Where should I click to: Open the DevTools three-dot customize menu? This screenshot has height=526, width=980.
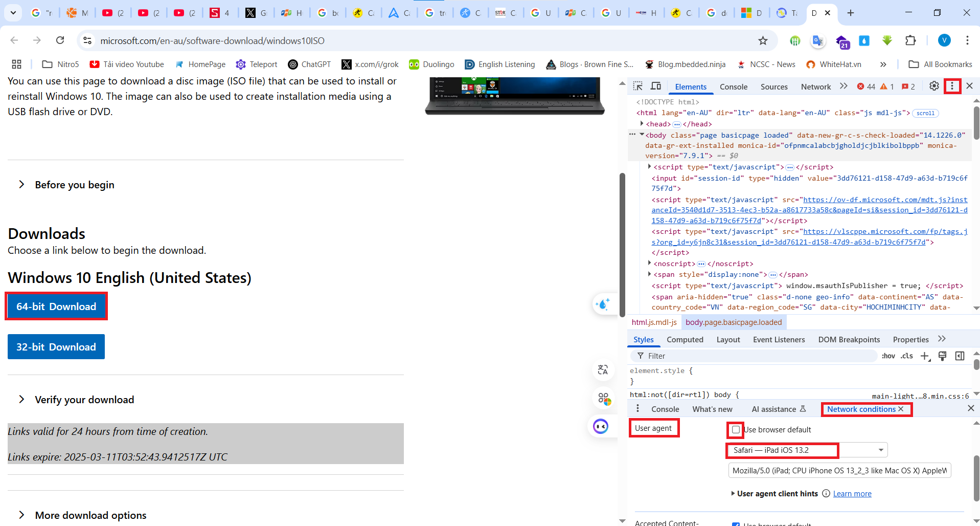(x=952, y=86)
